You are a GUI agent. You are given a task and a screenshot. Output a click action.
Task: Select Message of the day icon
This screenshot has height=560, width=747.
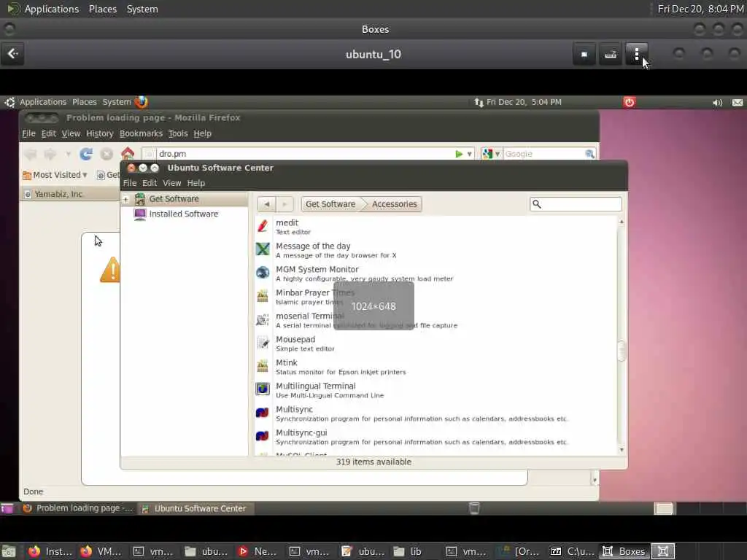click(263, 249)
